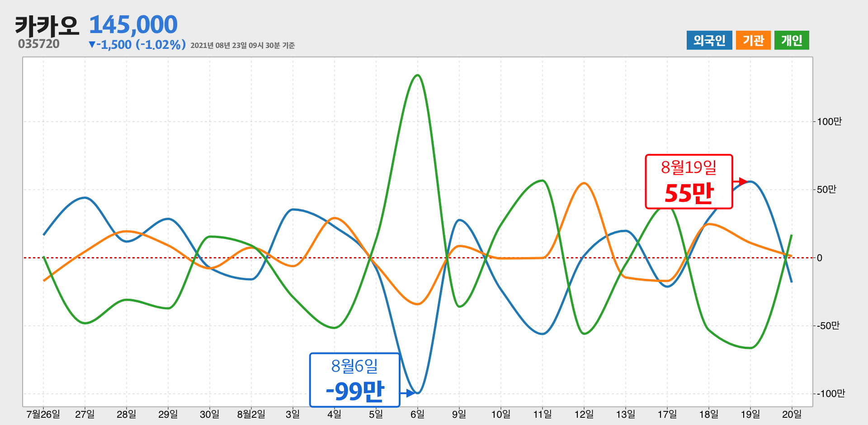Click the 50만 y-axis label
This screenshot has width=868, height=425.
click(826, 190)
